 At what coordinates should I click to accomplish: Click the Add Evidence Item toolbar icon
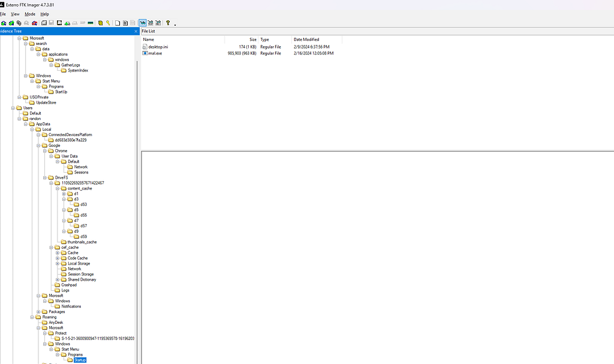(x=4, y=23)
